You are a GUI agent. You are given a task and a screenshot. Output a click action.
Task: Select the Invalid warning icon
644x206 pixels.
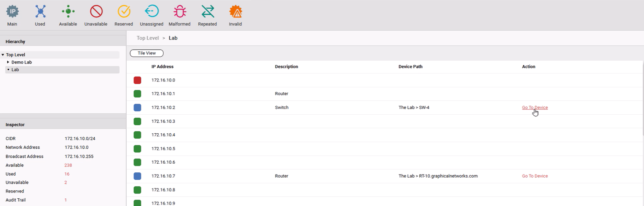coord(235,12)
